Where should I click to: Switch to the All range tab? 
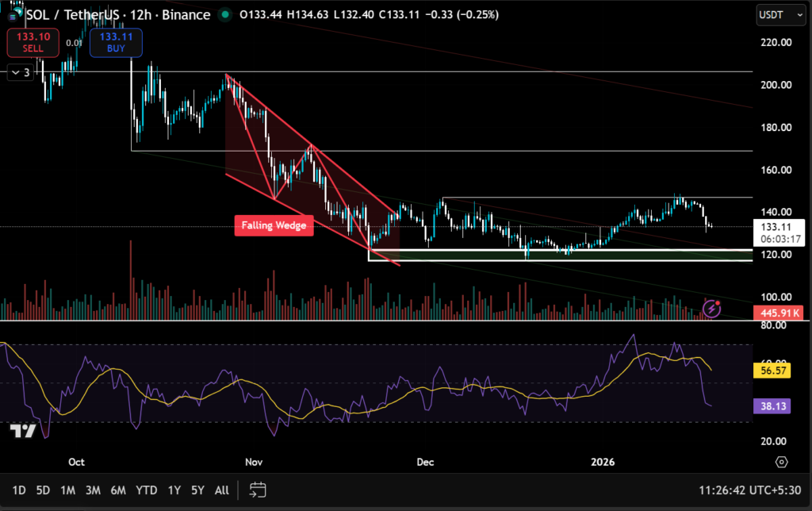click(221, 490)
